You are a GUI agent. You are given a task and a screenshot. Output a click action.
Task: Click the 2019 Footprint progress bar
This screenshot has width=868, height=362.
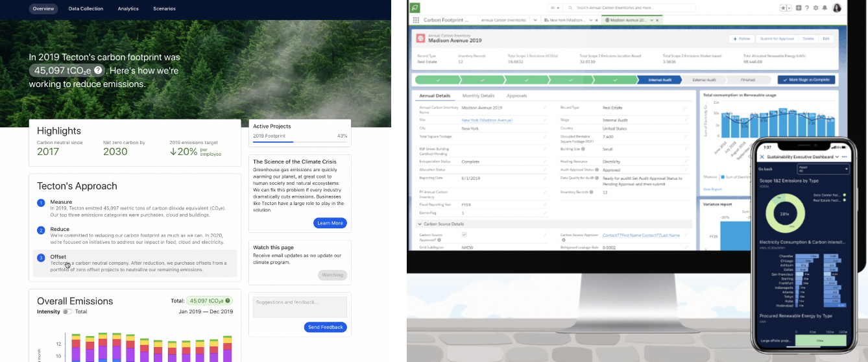(300, 141)
